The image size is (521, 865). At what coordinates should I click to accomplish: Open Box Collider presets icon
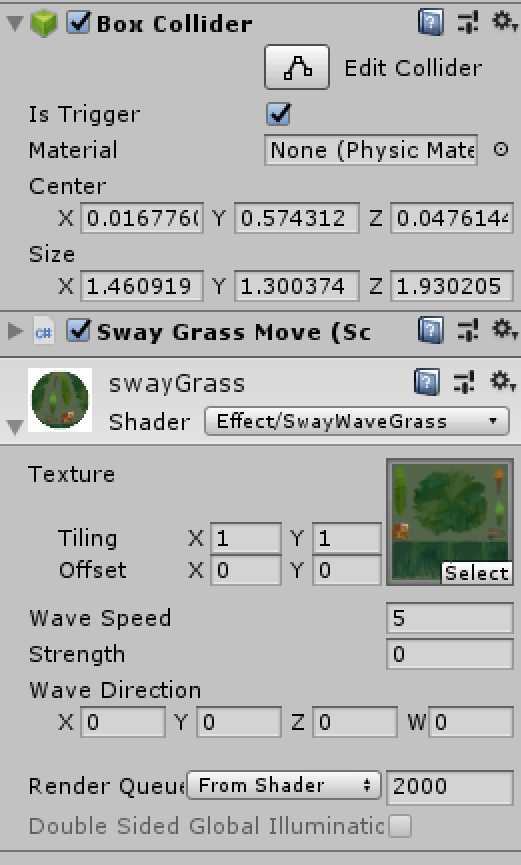click(x=468, y=23)
